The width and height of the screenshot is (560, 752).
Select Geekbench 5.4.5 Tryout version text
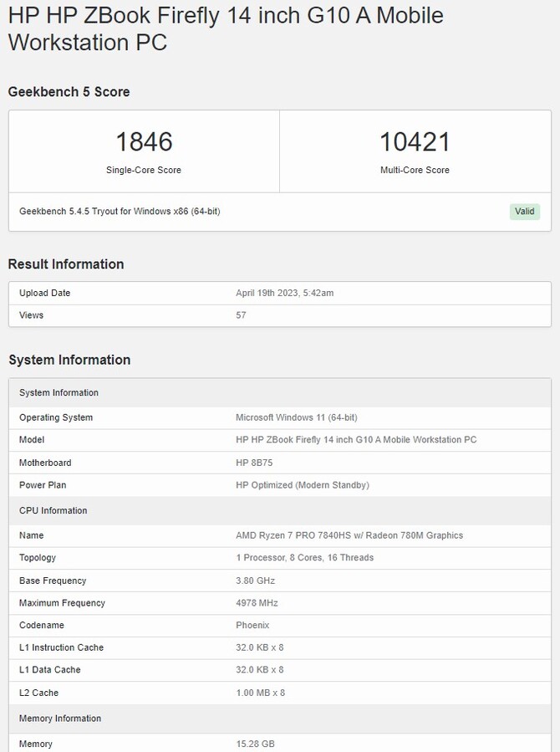pyautogui.click(x=120, y=211)
